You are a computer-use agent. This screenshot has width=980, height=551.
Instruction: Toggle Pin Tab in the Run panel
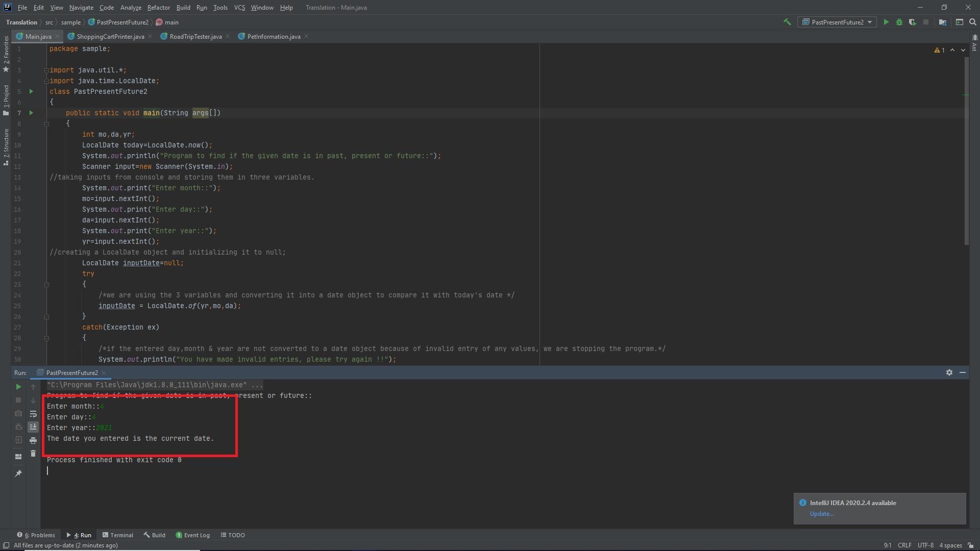tap(18, 473)
